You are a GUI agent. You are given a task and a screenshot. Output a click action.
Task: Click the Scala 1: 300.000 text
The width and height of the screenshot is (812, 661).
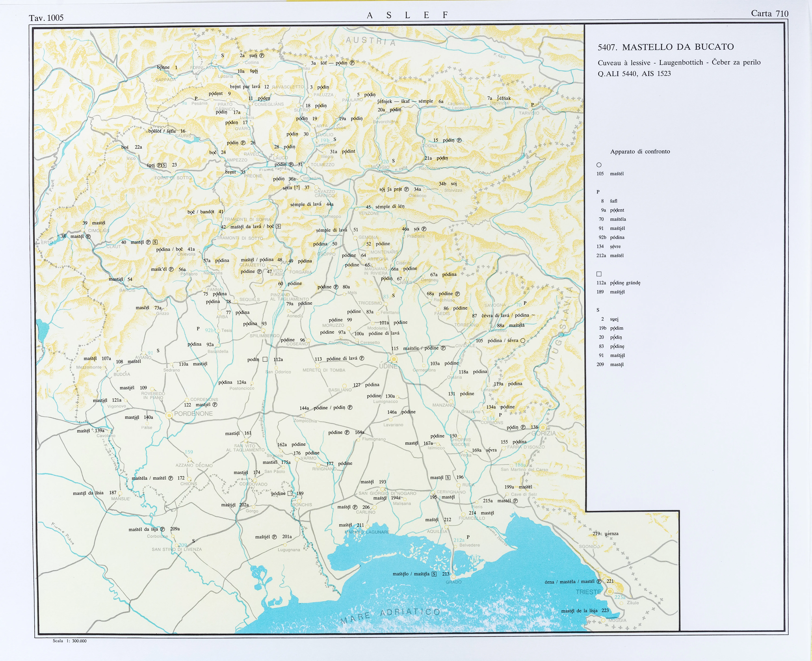70,641
